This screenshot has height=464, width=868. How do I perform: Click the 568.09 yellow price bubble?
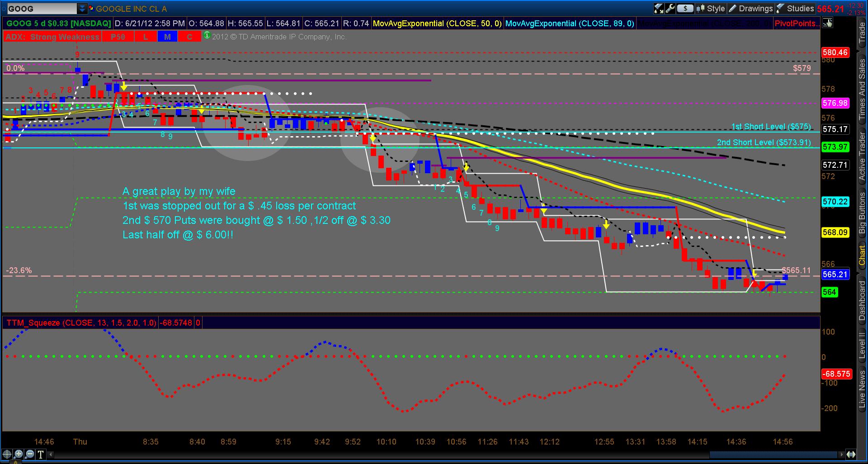tap(835, 232)
